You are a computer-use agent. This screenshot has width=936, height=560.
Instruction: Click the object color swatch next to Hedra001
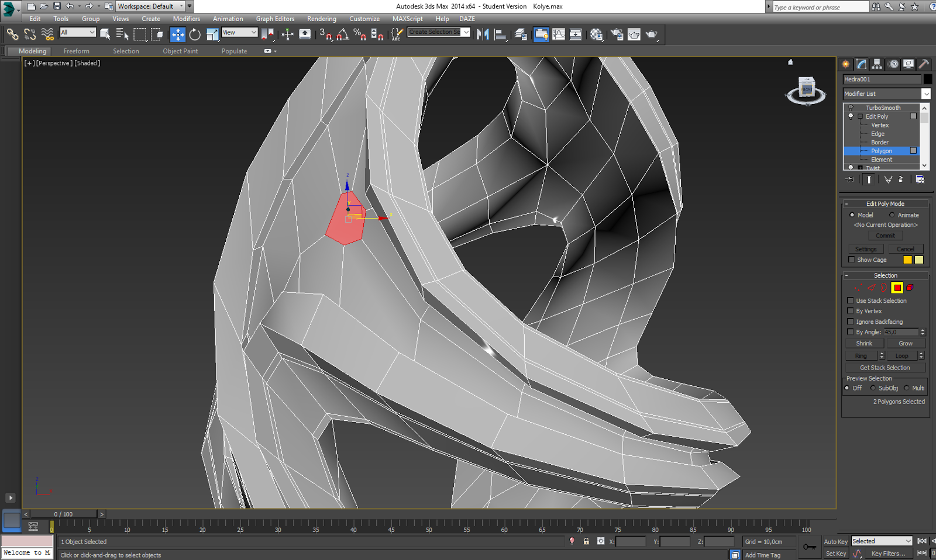(928, 79)
